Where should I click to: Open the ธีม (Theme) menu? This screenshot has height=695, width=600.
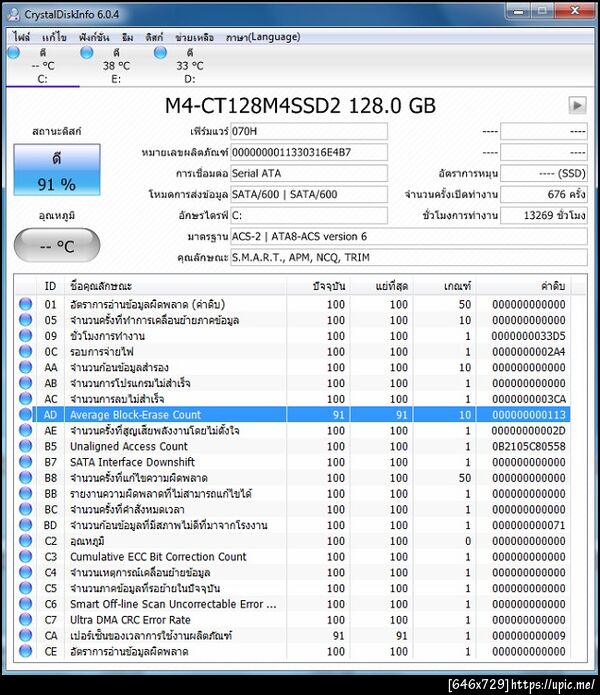pos(128,37)
